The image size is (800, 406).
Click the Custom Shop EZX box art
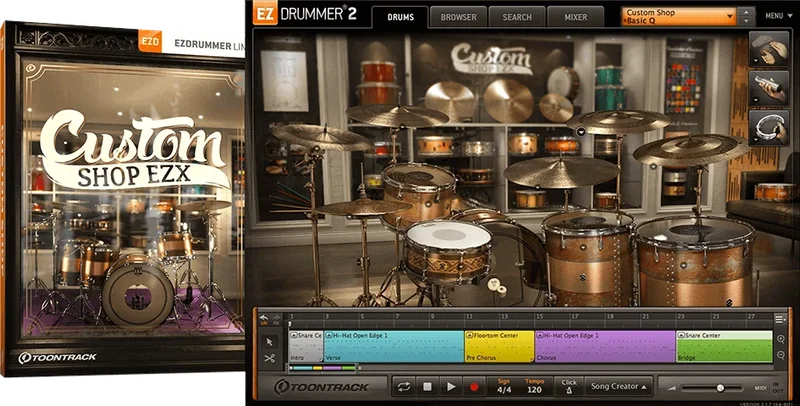(122, 199)
